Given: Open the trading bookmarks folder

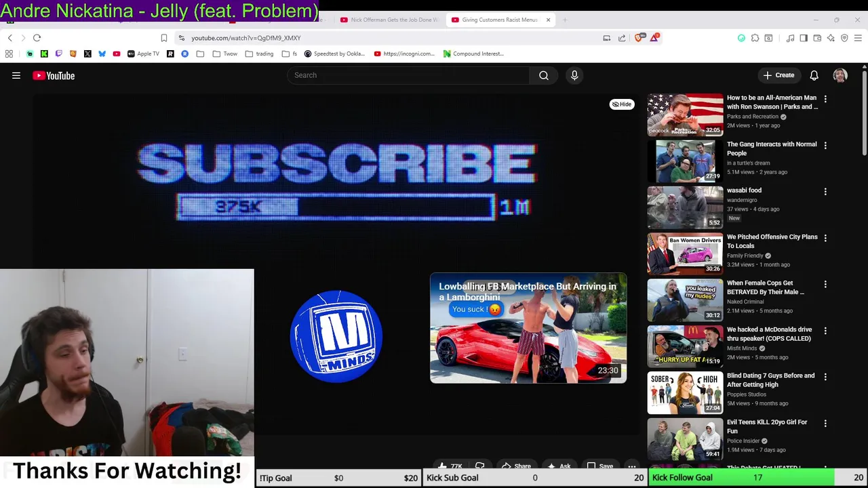Looking at the screenshot, I should pyautogui.click(x=259, y=54).
